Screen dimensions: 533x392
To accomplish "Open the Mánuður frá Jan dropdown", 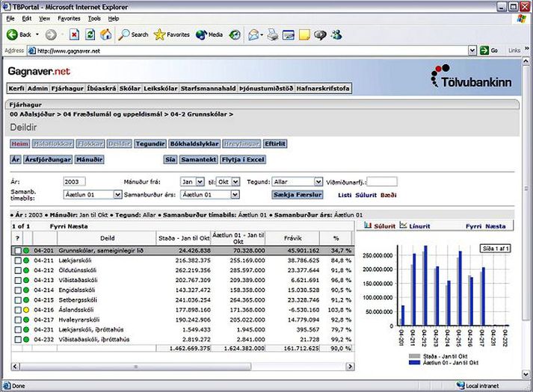I will 200,182.
